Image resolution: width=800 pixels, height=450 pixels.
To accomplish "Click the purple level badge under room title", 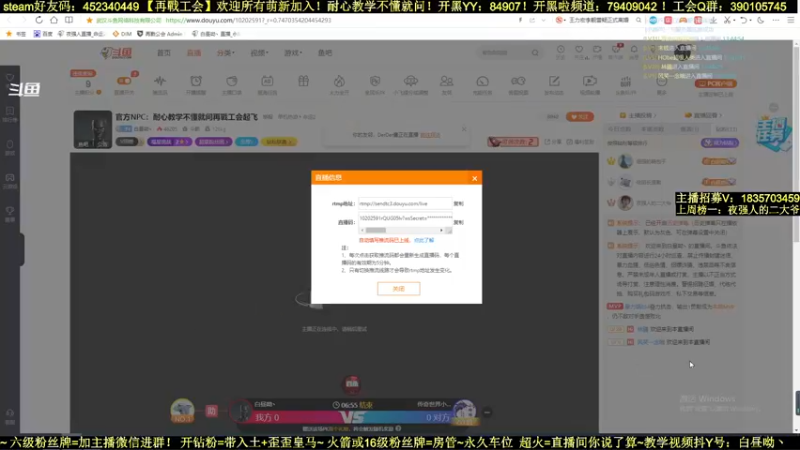I will pyautogui.click(x=169, y=142).
